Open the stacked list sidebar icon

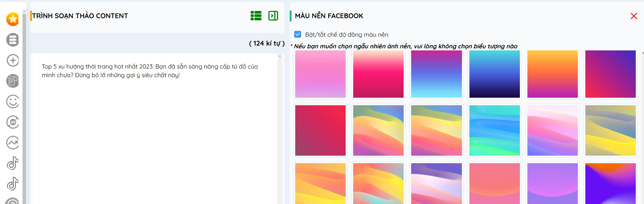[13, 40]
